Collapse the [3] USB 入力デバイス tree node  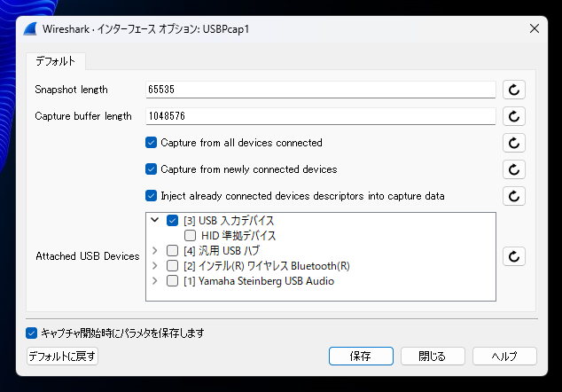(x=155, y=220)
